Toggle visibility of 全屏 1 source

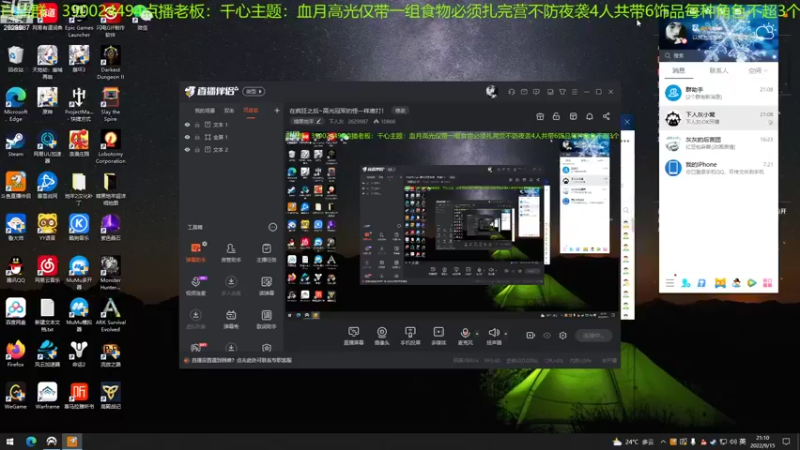click(187, 137)
